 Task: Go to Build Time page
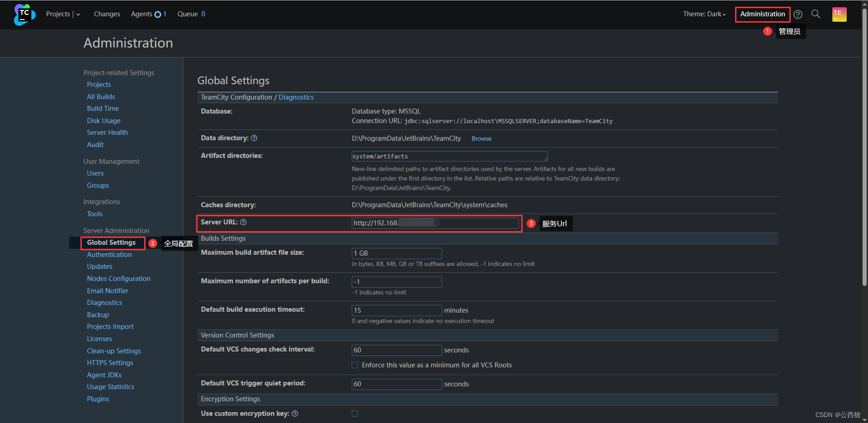pyautogui.click(x=103, y=109)
